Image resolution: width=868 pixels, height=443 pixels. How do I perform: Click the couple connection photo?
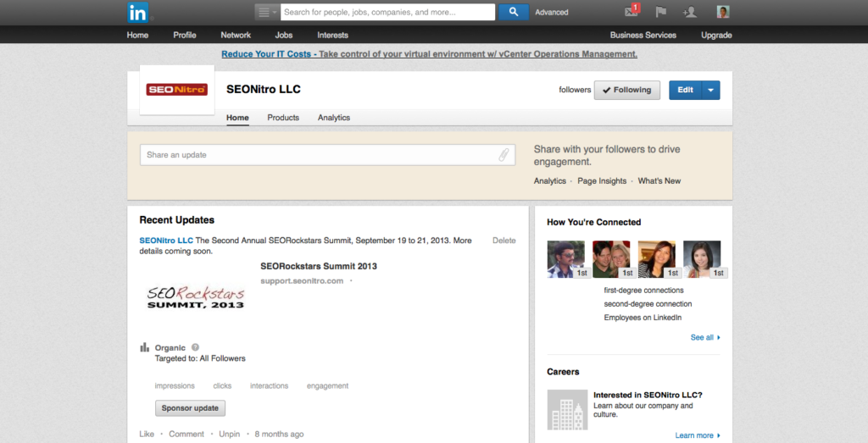pyautogui.click(x=611, y=259)
